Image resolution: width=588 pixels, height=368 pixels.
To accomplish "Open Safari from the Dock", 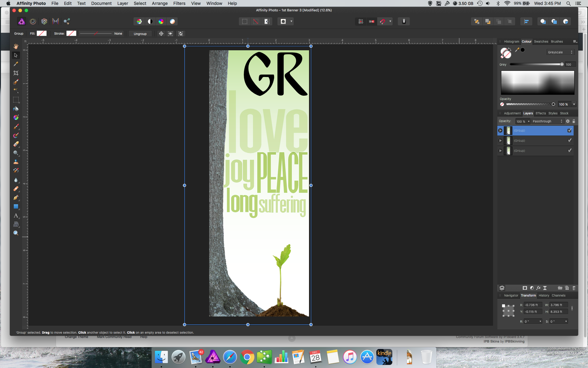I will [230, 357].
